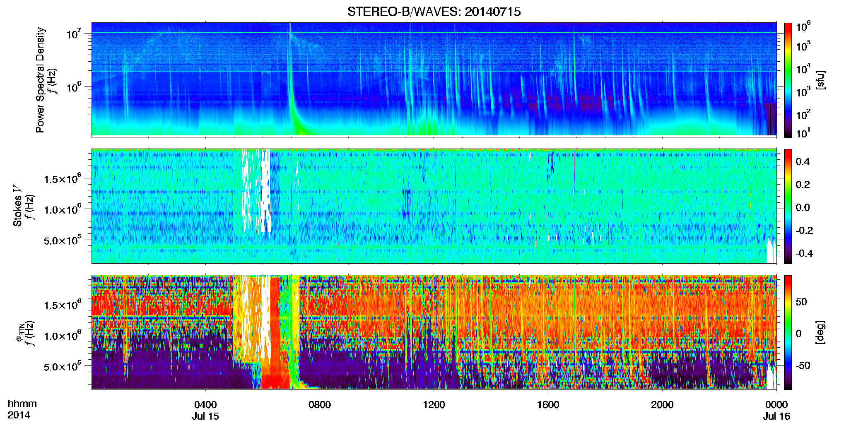
Task: Click the STEREO-B/WAVES: 20140715 plot title
Action: click(x=434, y=12)
